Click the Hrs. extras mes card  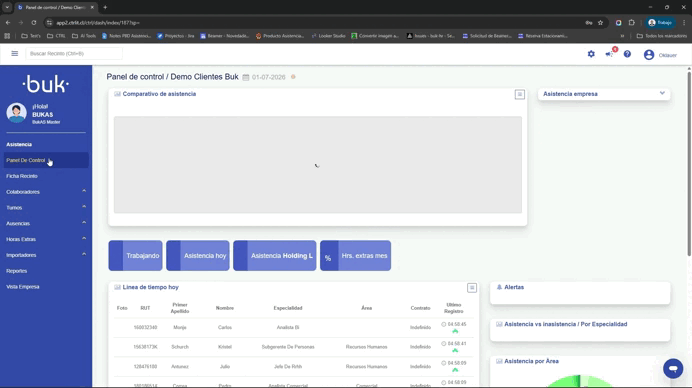[355, 256]
